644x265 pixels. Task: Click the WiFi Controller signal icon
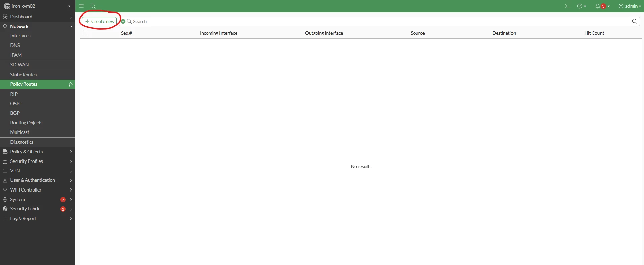coord(5,190)
